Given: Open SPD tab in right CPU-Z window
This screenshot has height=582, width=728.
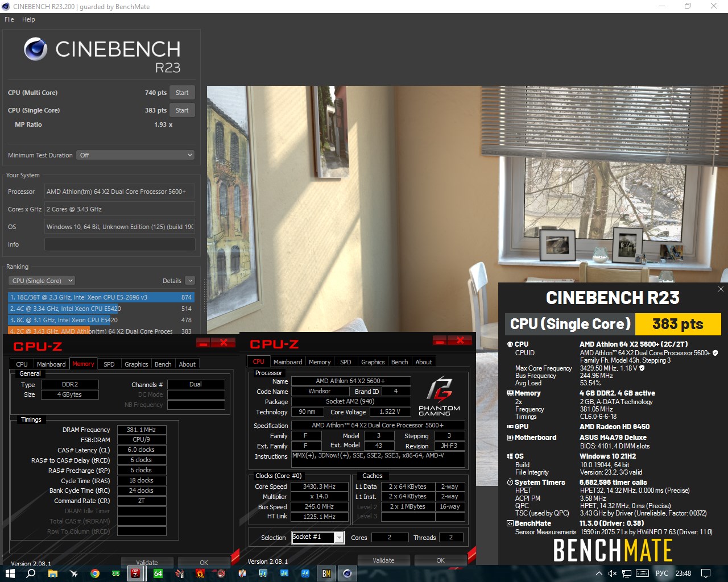Looking at the screenshot, I should [x=346, y=362].
